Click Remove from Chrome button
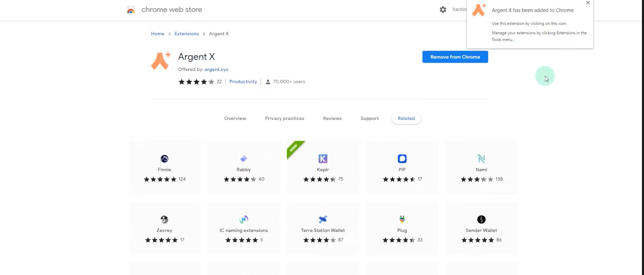Image resolution: width=644 pixels, height=275 pixels. (x=455, y=57)
